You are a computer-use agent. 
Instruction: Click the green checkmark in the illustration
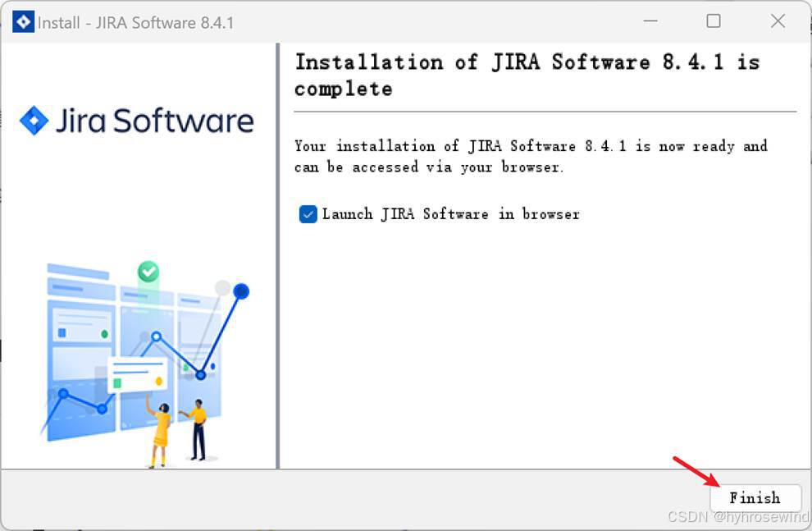148,272
